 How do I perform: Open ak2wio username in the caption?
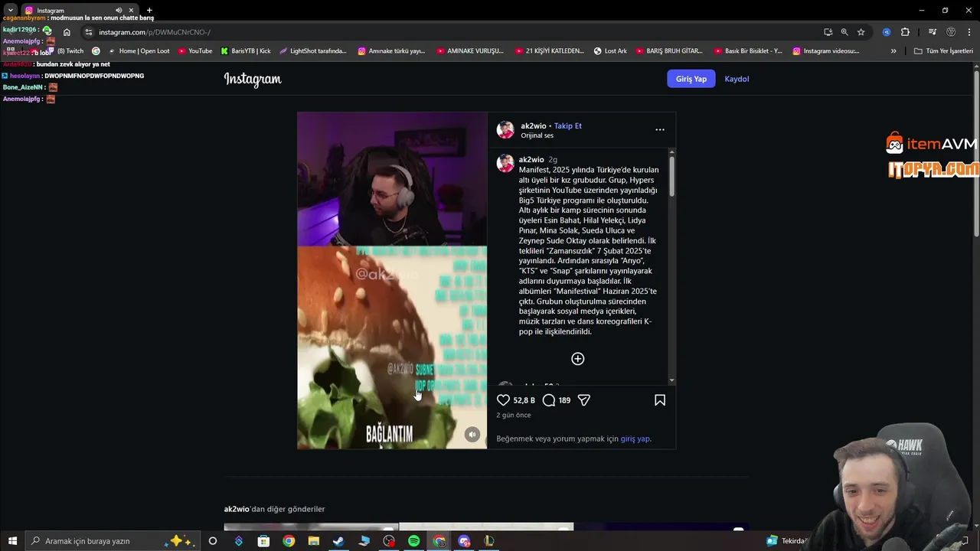click(x=531, y=160)
